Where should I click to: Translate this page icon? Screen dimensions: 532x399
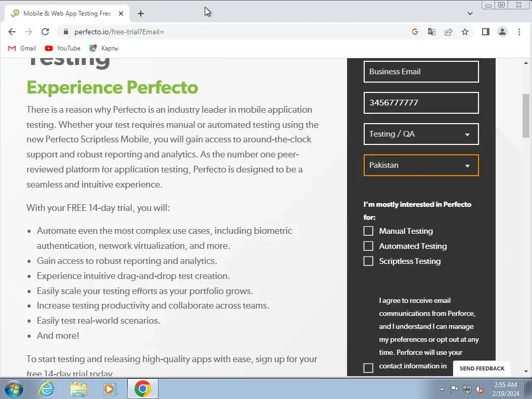432,32
